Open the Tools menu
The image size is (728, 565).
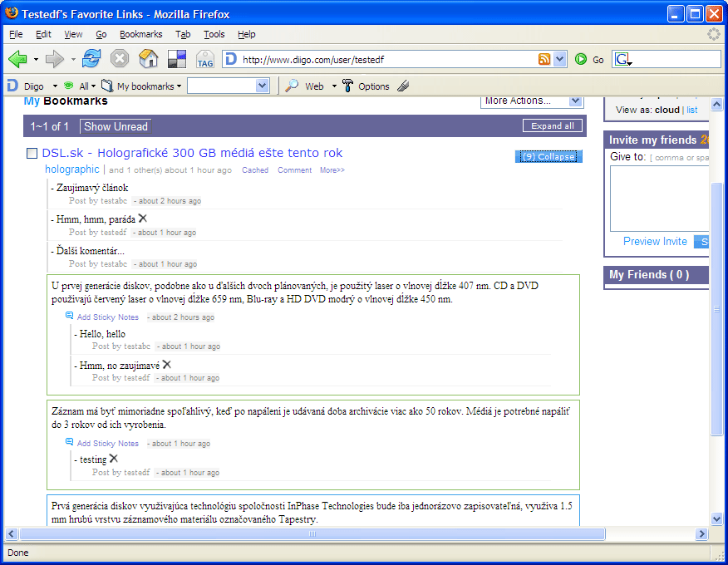coord(214,34)
